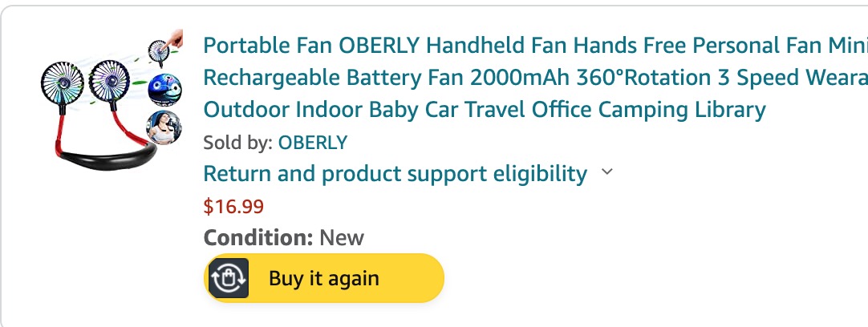868x327 pixels.
Task: Click the New condition value
Action: click(x=341, y=238)
